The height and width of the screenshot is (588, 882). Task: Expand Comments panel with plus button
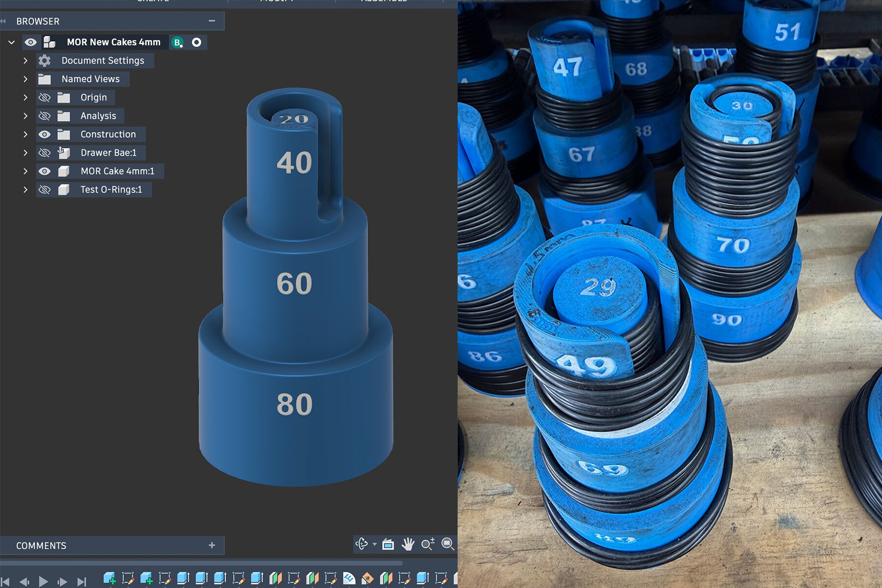coord(212,545)
